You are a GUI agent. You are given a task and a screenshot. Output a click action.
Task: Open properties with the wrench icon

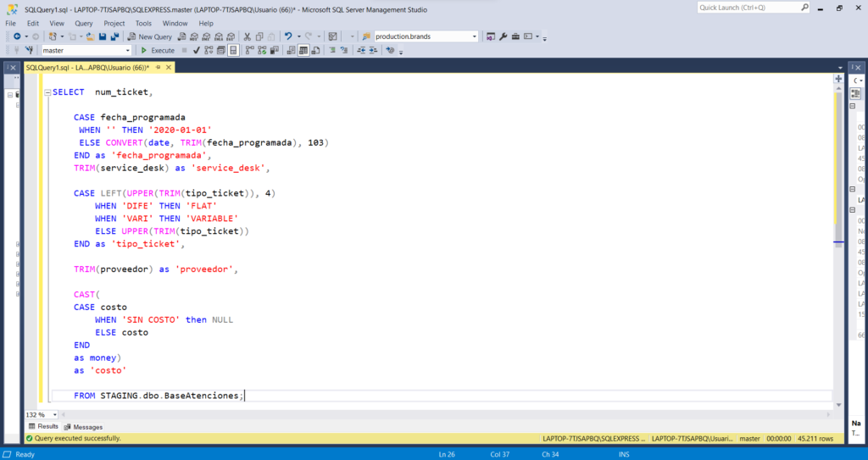pos(503,36)
